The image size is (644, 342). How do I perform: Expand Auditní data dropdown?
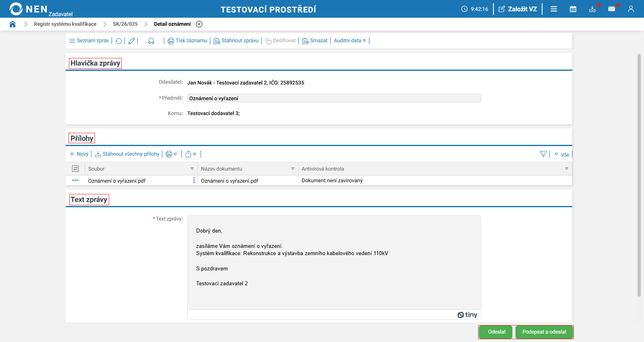(x=350, y=41)
